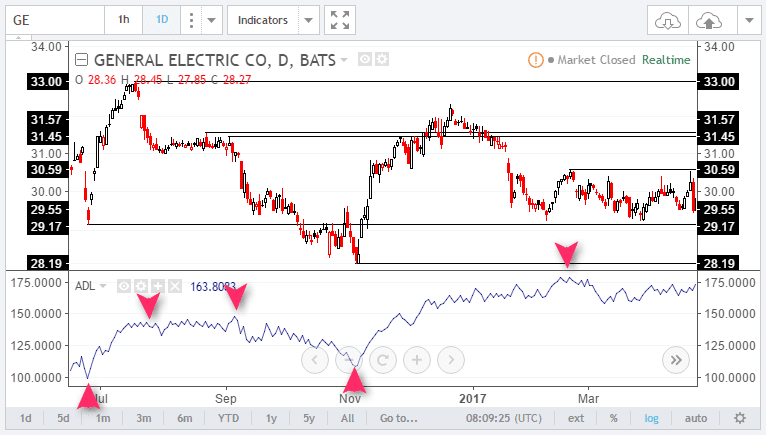
Task: Select the 1D interval
Action: (162, 20)
